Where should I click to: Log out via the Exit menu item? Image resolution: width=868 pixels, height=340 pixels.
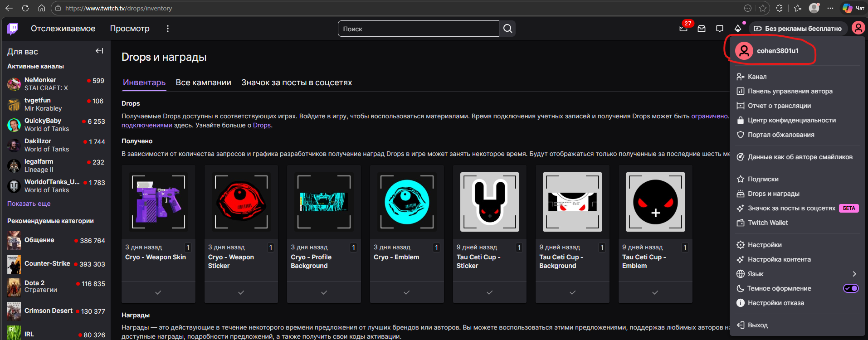point(757,325)
